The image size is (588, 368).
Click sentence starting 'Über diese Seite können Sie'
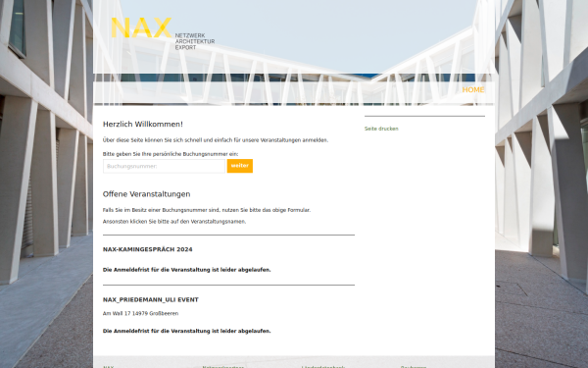pyautogui.click(x=216, y=140)
